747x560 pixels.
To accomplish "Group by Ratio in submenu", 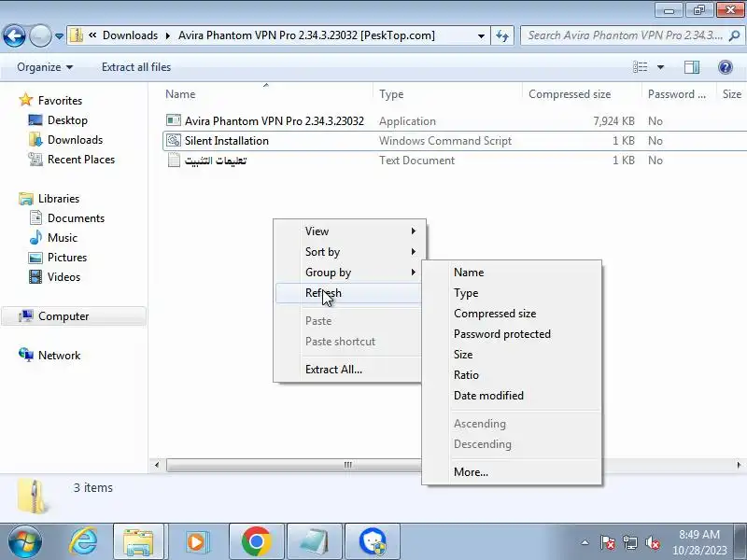I will point(512,375).
